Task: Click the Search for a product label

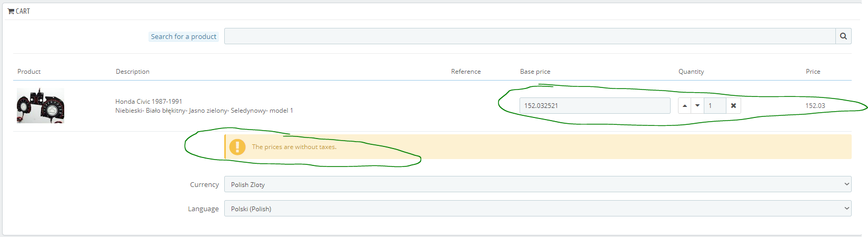Action: pyautogui.click(x=184, y=36)
